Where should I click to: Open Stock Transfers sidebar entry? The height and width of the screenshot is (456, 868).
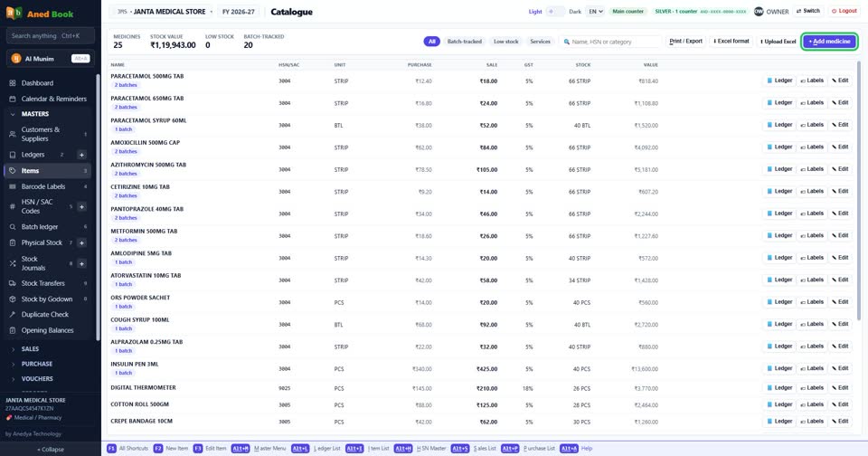49,283
